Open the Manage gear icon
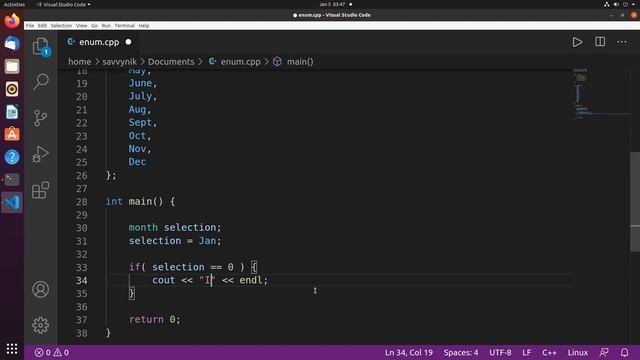 tap(41, 325)
